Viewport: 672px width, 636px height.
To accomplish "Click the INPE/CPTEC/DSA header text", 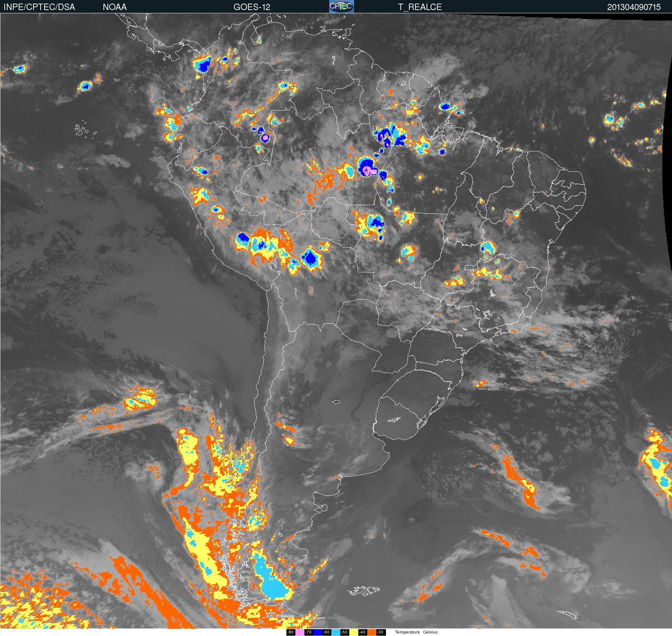I will pos(39,7).
